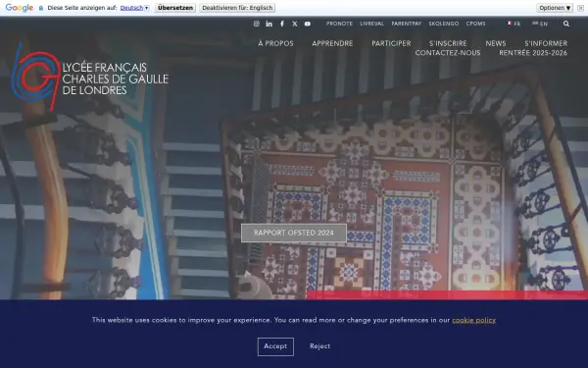Open the PARTICIPER menu
Screen dimensions: 588x368
pyautogui.click(x=391, y=43)
